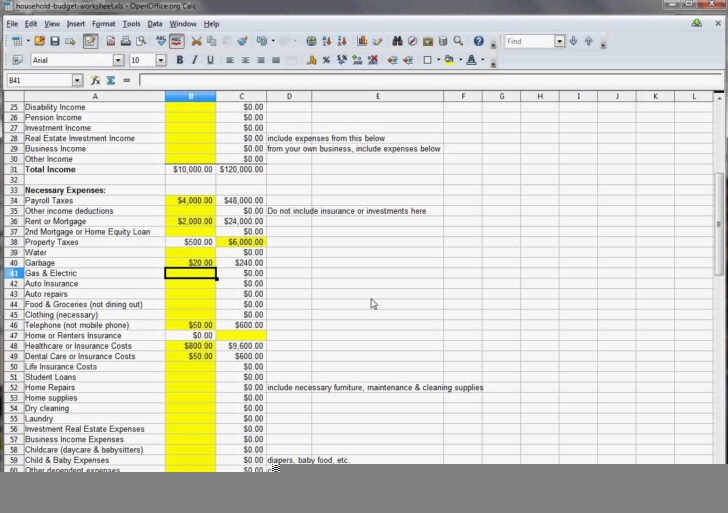
Task: Toggle Italic formatting
Action: 195,60
